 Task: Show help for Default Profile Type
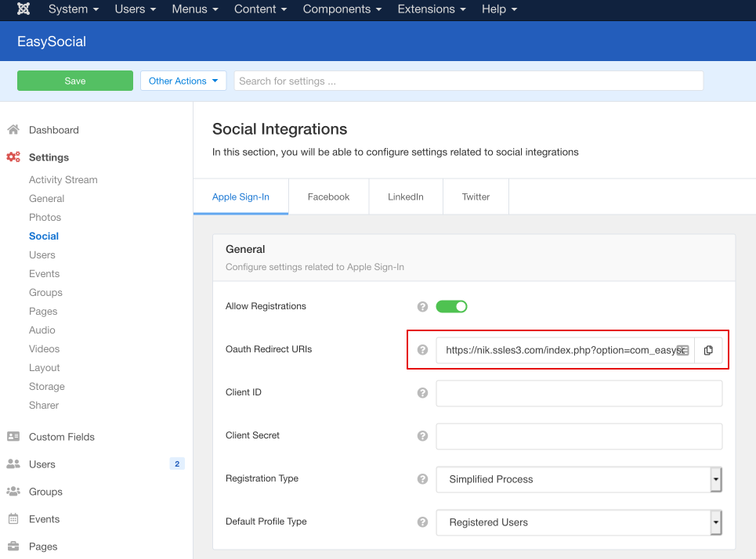coord(422,522)
